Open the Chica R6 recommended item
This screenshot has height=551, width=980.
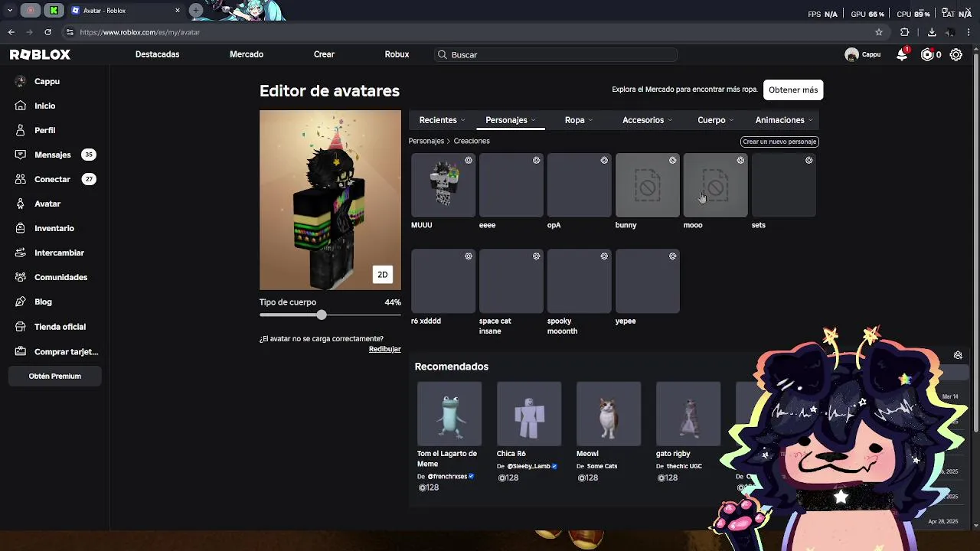(529, 414)
